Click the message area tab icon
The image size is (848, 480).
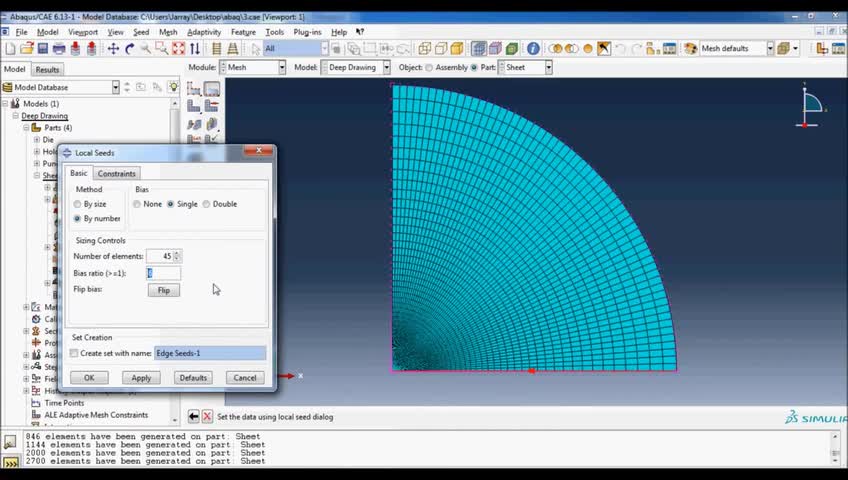(10, 442)
